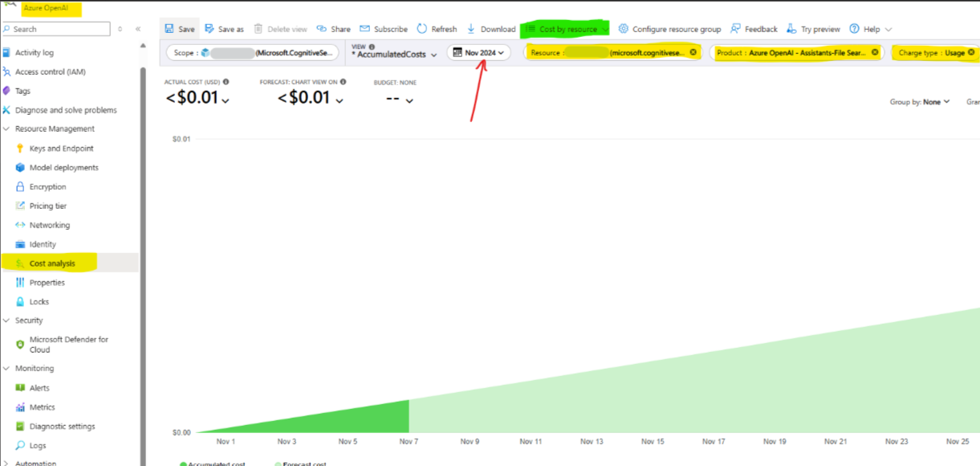The height and width of the screenshot is (466, 980).
Task: Click the Feedback icon
Action: [x=735, y=29]
